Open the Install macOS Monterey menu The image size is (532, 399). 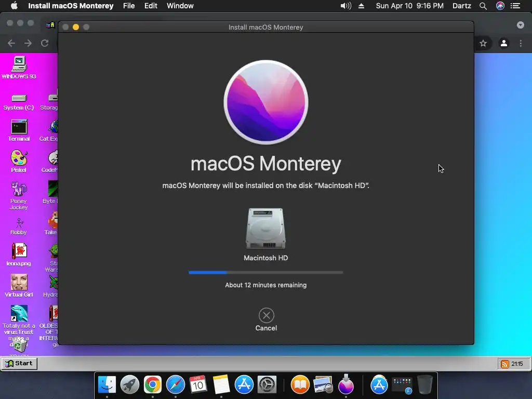click(x=71, y=6)
